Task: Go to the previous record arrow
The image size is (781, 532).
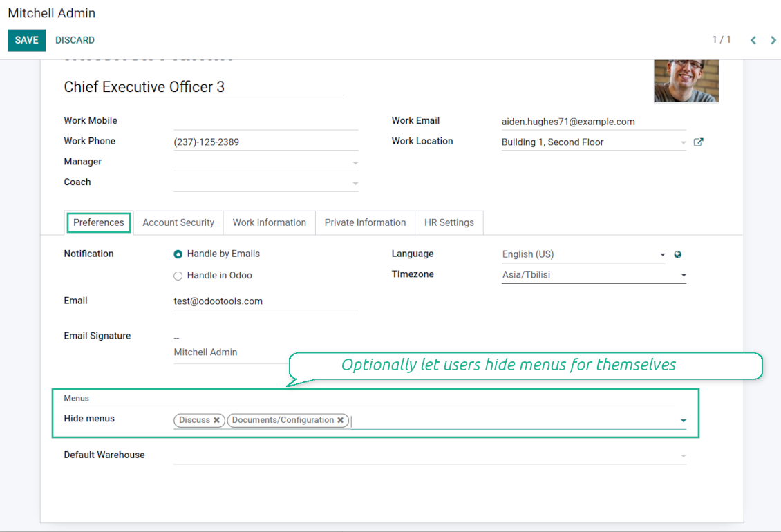Action: click(753, 40)
